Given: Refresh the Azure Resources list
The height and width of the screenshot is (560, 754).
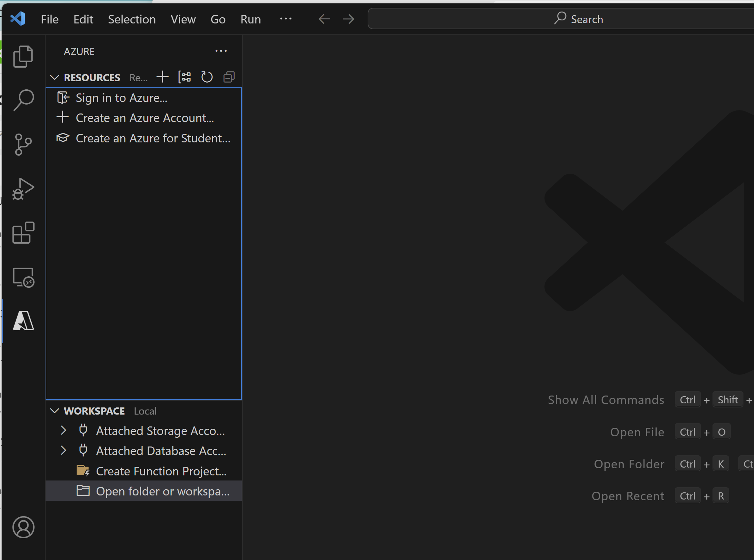Looking at the screenshot, I should pyautogui.click(x=207, y=77).
